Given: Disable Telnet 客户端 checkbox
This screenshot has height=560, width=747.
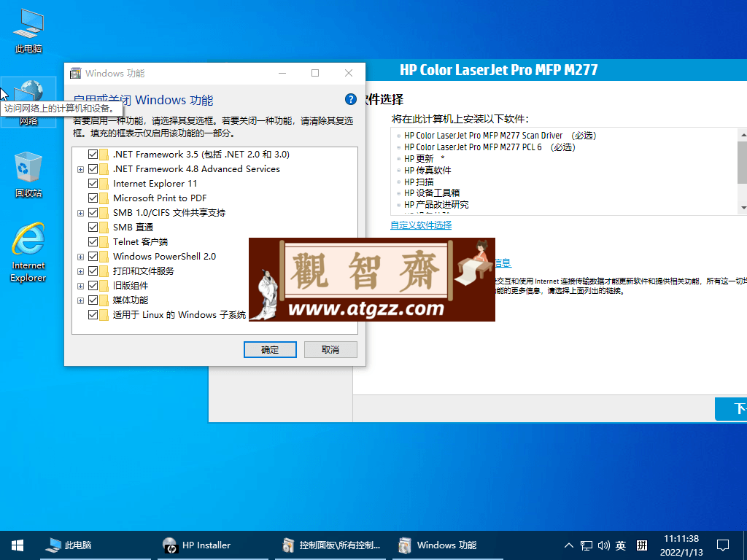Looking at the screenshot, I should click(x=93, y=241).
